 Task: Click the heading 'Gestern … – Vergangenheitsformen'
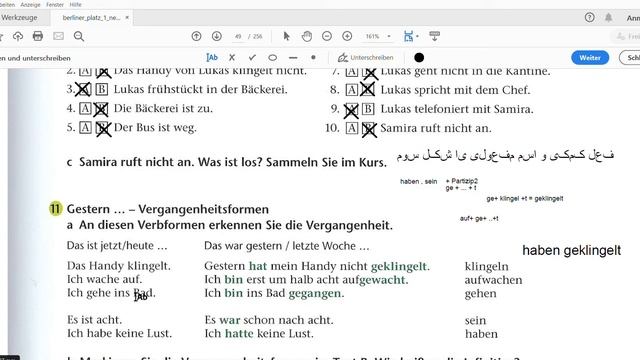click(168, 209)
